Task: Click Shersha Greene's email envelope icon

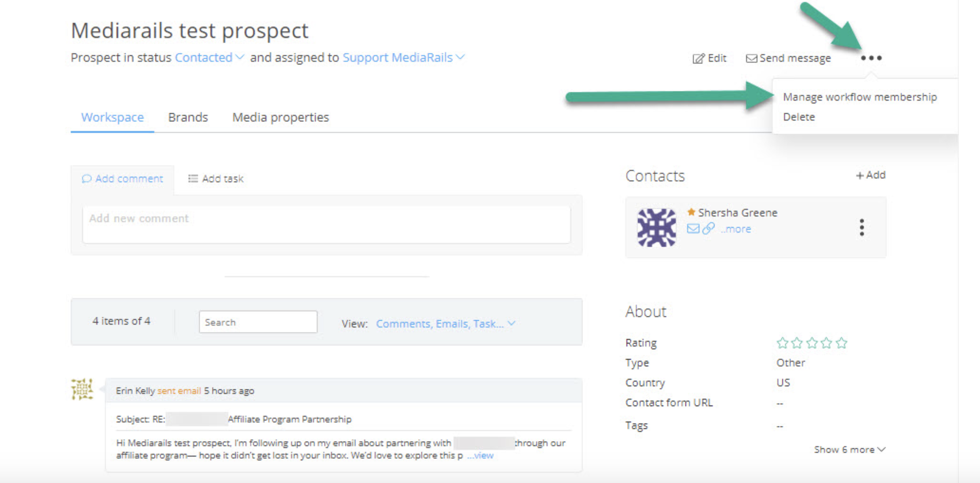Action: pyautogui.click(x=693, y=229)
